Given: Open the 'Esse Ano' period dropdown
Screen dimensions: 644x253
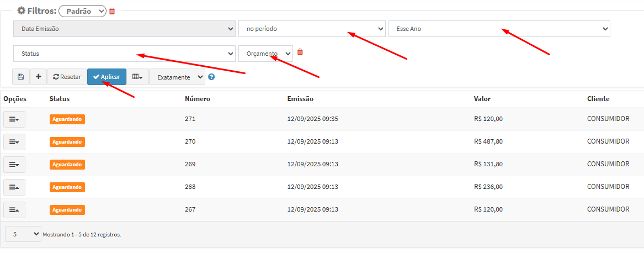Looking at the screenshot, I should tap(499, 29).
